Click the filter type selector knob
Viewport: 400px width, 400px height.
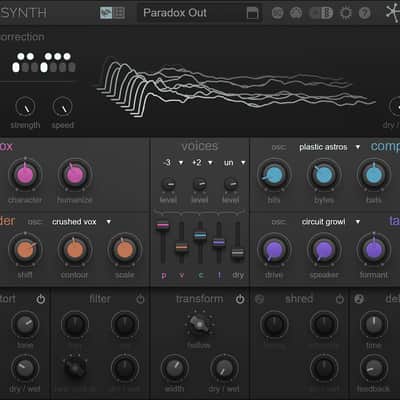click(75, 368)
